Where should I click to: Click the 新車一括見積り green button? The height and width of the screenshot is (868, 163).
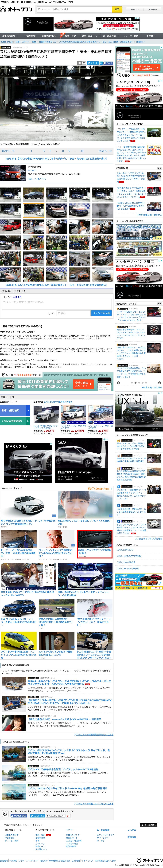[15, 410]
